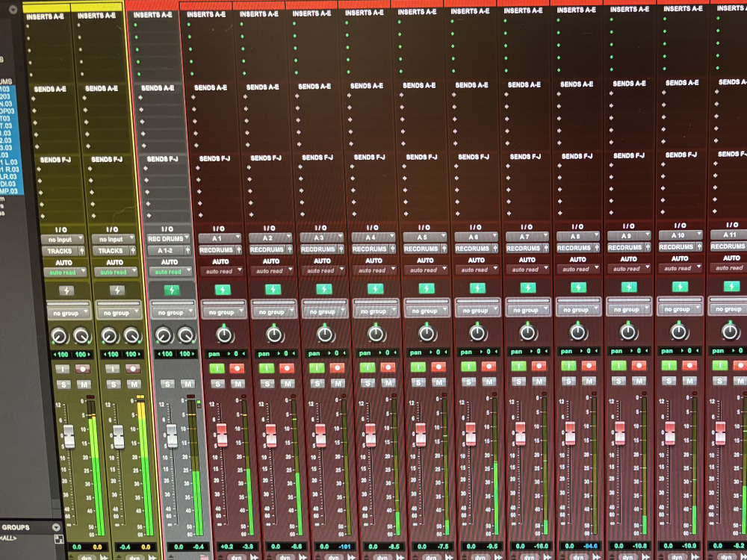Toggle DSP Mode lightning button on A8 track
Screen dimensions: 747x560
(578, 287)
